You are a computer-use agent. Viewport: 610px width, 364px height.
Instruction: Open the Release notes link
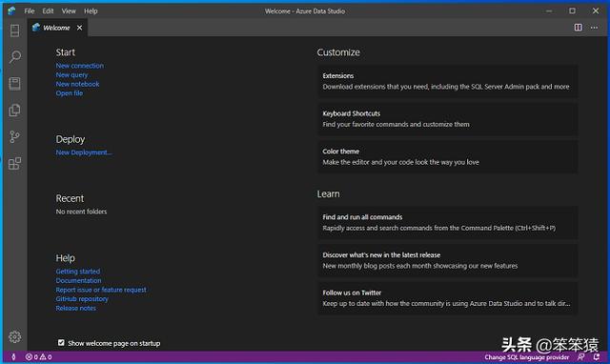(x=76, y=308)
